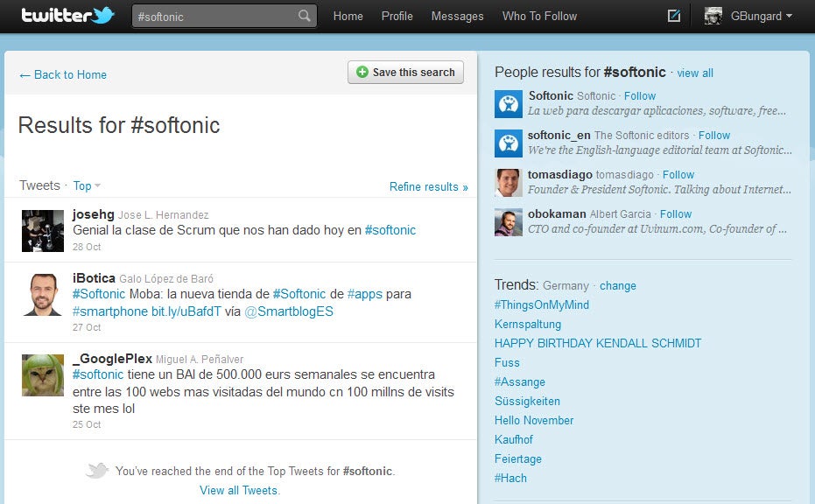Open the #ThingsOnMyMind trend
The image size is (815, 504).
coord(541,304)
